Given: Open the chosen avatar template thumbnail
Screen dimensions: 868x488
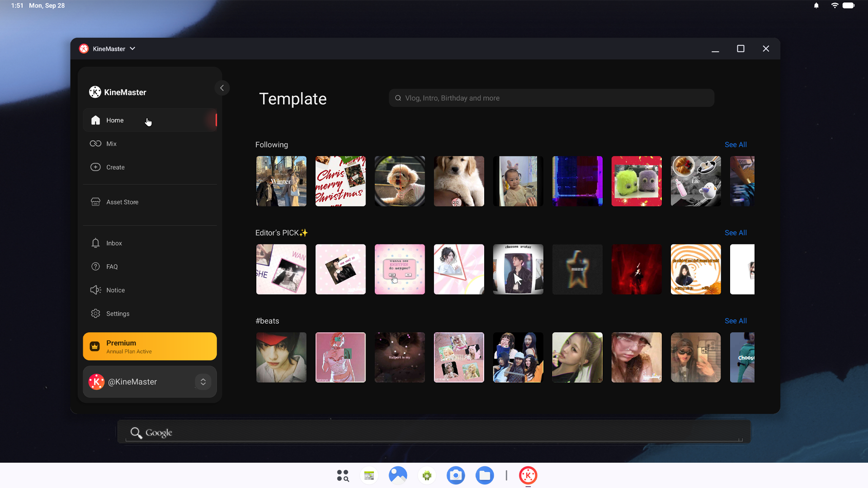Looking at the screenshot, I should click(518, 269).
